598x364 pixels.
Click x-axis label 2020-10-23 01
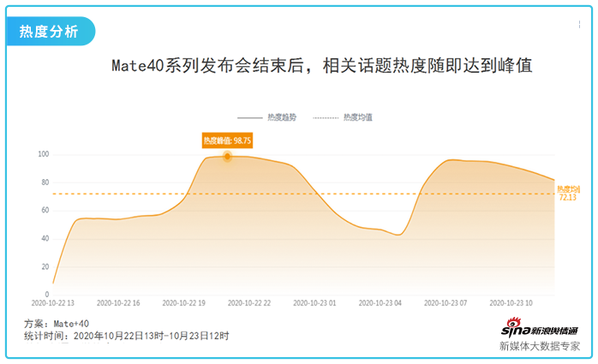314,303
